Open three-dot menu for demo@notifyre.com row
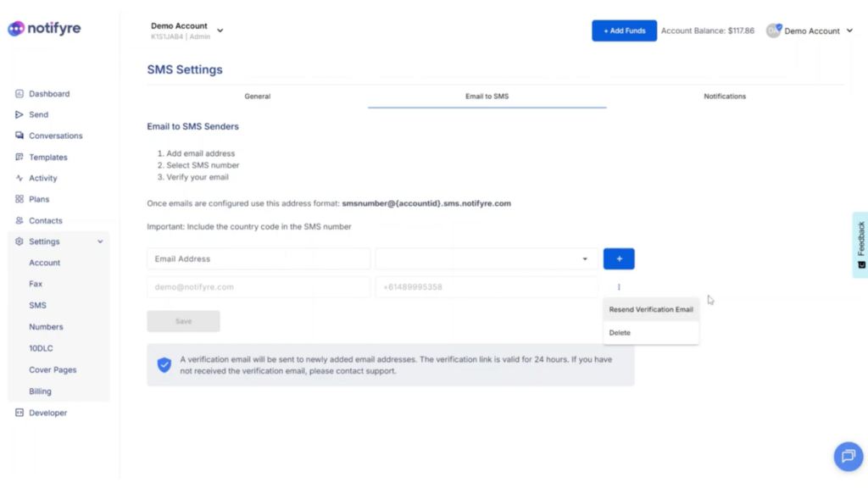This screenshot has width=868, height=488. pyautogui.click(x=619, y=287)
